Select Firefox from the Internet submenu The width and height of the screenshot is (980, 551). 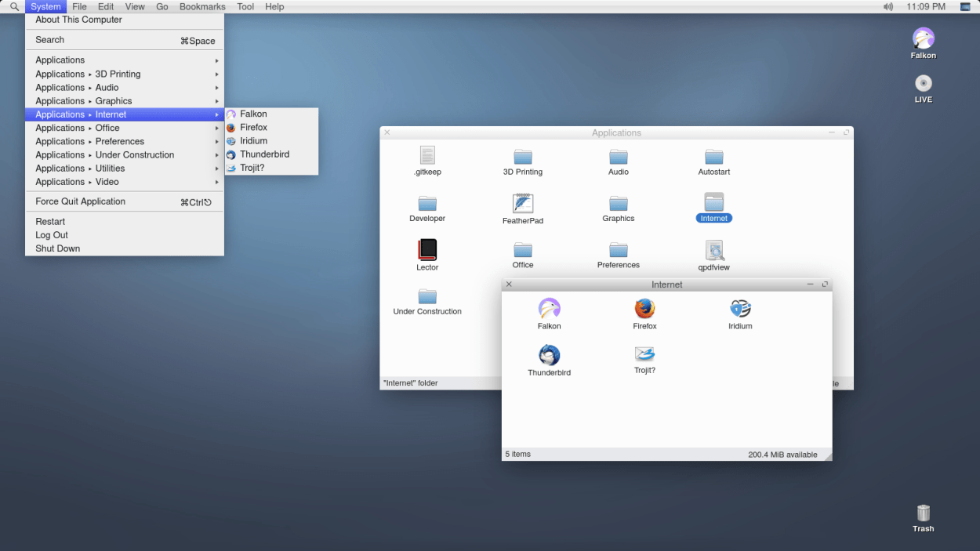pyautogui.click(x=252, y=127)
